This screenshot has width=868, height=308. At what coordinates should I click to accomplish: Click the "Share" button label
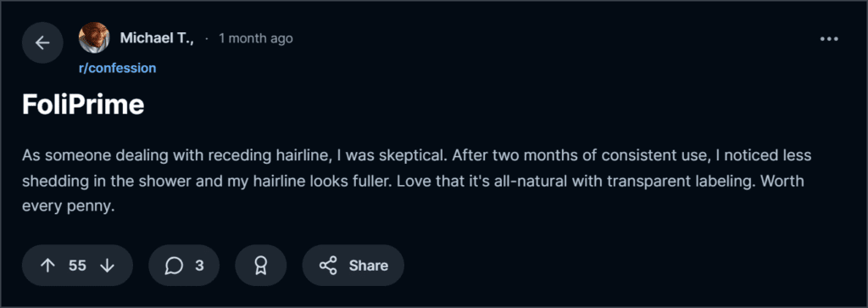coord(368,266)
